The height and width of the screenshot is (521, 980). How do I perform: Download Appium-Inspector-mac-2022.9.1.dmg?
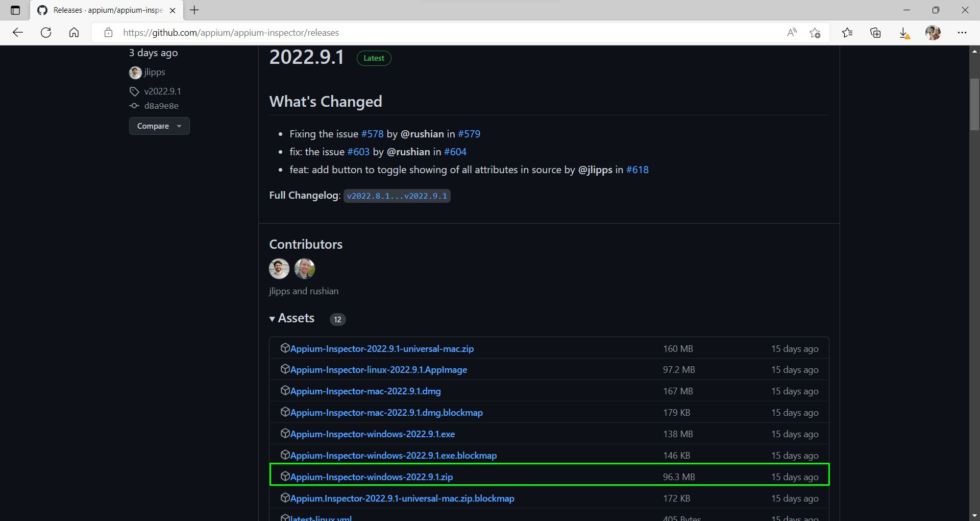365,391
